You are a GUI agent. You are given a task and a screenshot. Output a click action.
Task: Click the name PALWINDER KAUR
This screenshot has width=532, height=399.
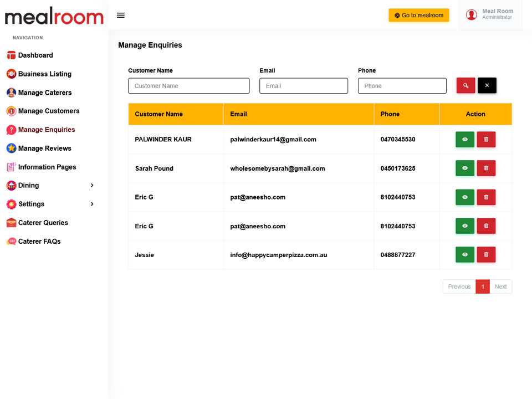163,140
